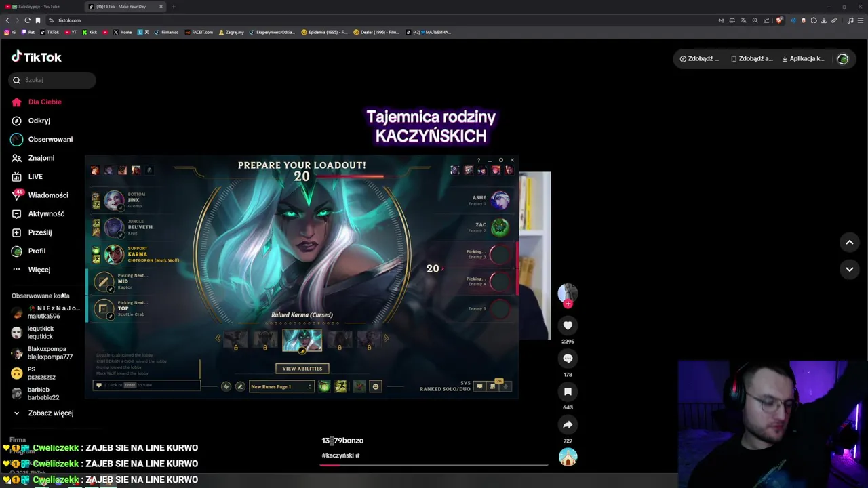The image size is (868, 488).
Task: Open profile avatar in top right
Action: tap(843, 59)
